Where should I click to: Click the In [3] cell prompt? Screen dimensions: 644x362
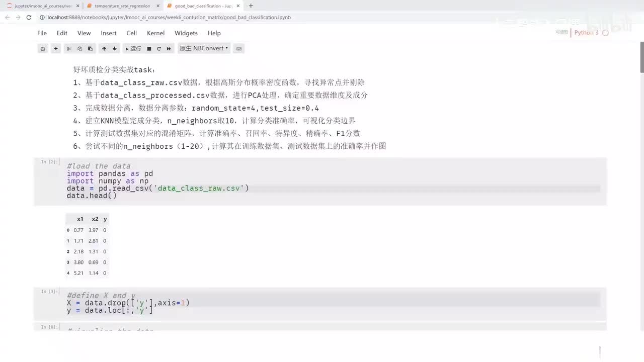tap(49, 292)
